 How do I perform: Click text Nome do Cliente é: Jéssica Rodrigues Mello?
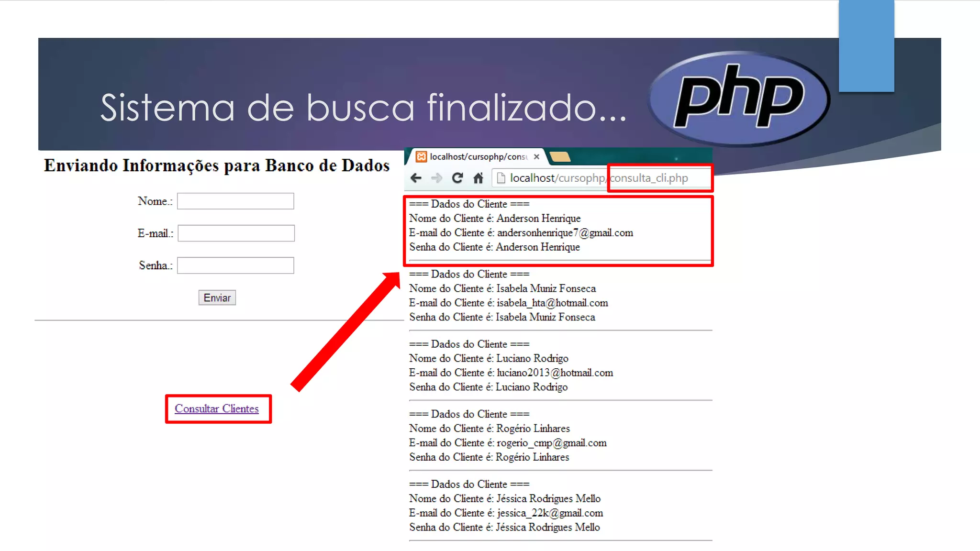tap(505, 498)
